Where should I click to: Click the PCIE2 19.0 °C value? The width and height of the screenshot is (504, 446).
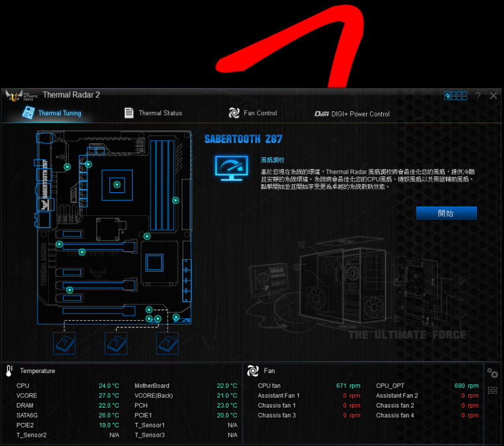tap(109, 425)
